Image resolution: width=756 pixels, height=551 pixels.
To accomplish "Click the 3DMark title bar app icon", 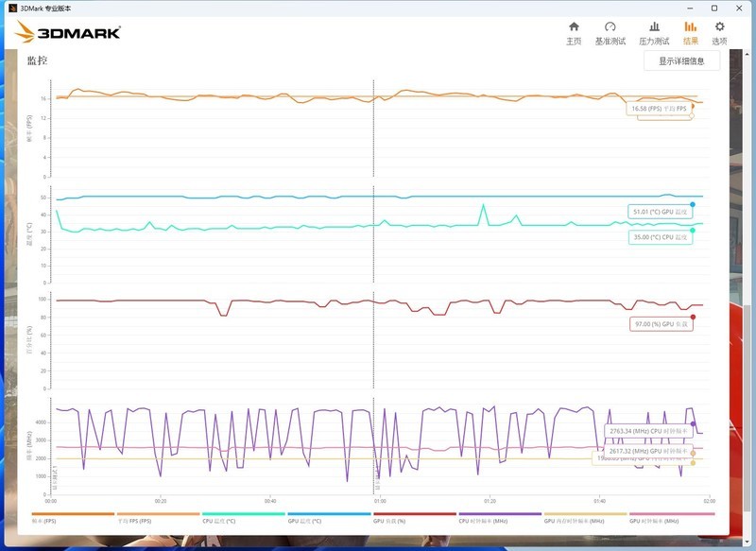I will [x=13, y=9].
